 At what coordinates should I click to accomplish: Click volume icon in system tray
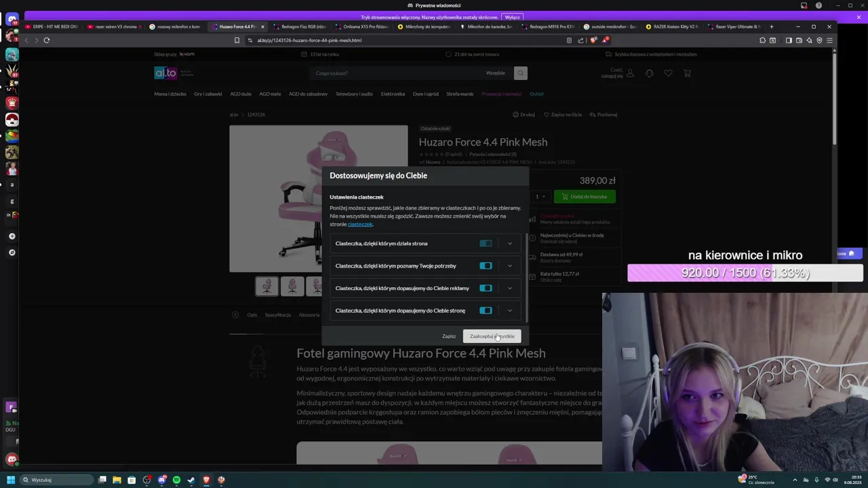tap(836, 480)
